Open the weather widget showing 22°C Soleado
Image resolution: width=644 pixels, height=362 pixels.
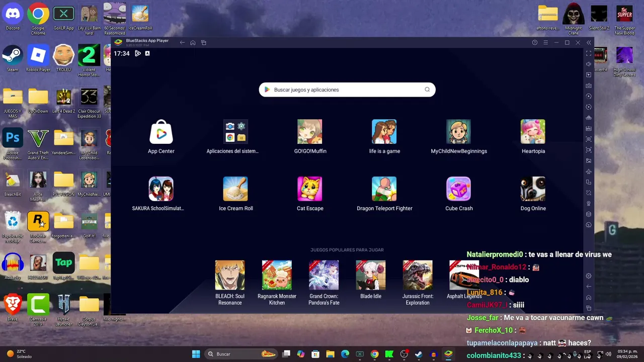pyautogui.click(x=19, y=354)
